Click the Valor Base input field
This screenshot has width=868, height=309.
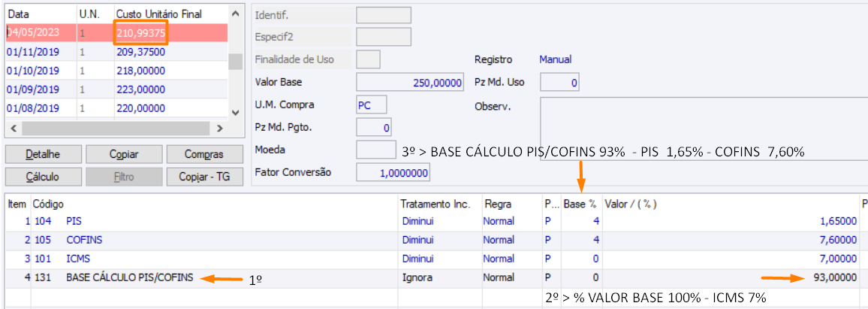[x=409, y=83]
